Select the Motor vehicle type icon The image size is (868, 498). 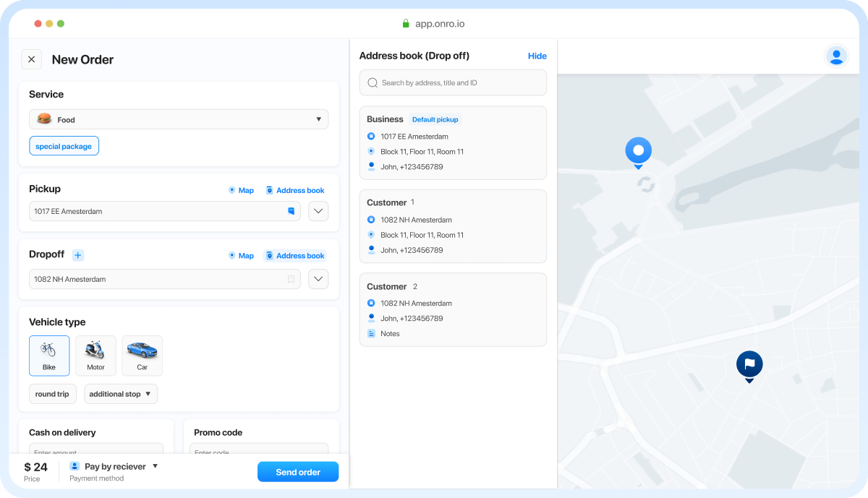coord(95,351)
